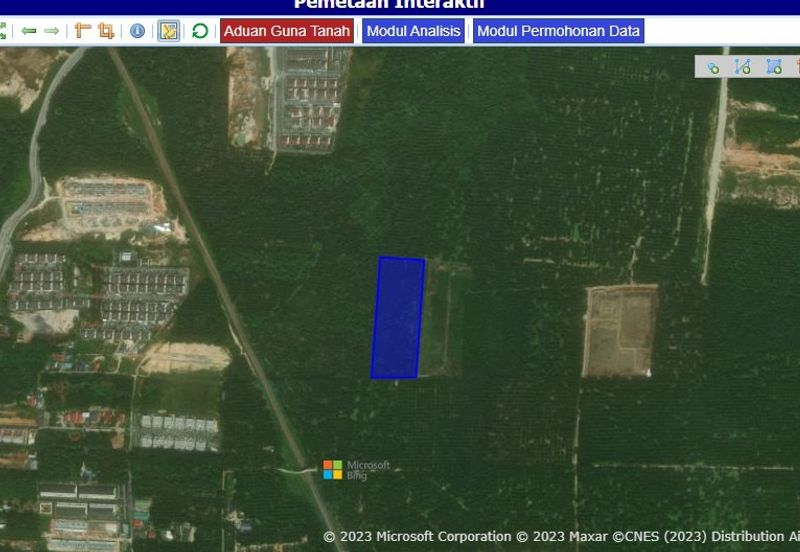Click the zoom to full extent icon
Screen dimensions: 800x552
point(3,31)
